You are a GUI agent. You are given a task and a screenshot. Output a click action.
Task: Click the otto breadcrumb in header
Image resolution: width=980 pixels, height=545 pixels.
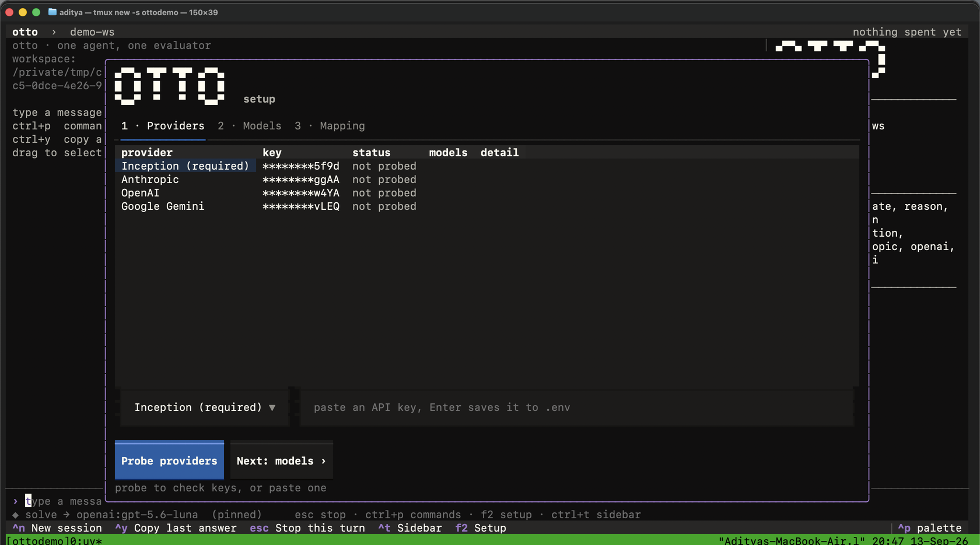(25, 32)
